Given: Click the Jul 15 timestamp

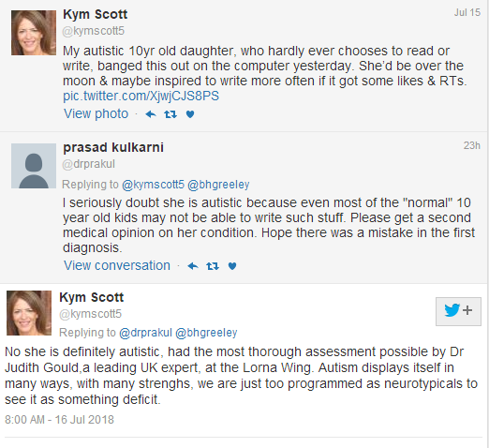Looking at the screenshot, I should 467,12.
